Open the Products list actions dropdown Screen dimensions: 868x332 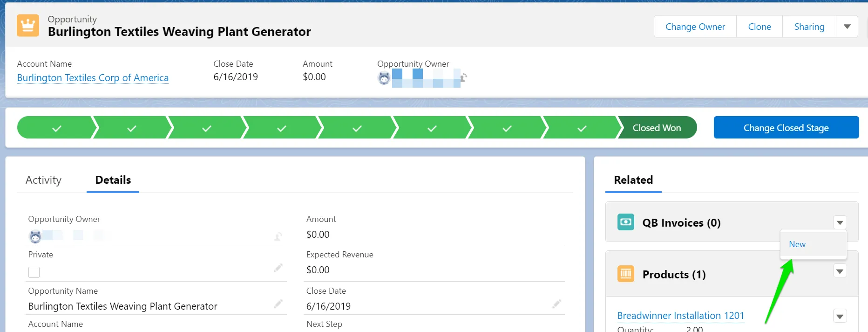click(840, 271)
